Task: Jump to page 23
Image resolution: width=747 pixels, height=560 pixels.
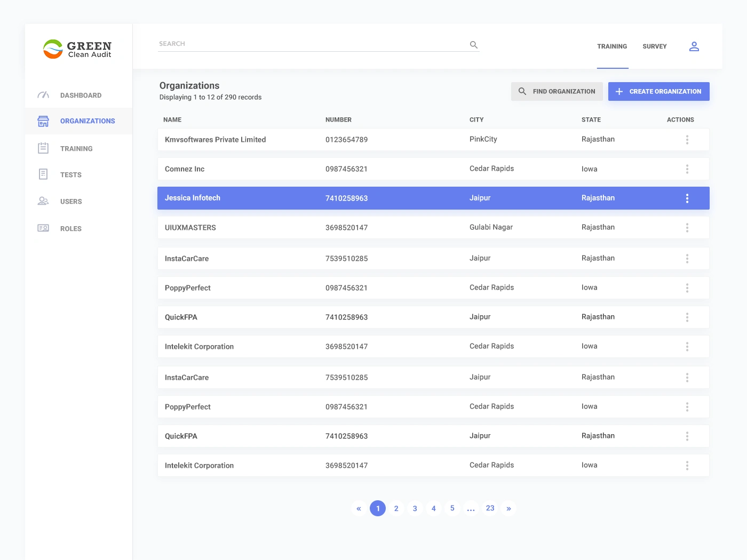Action: point(490,508)
